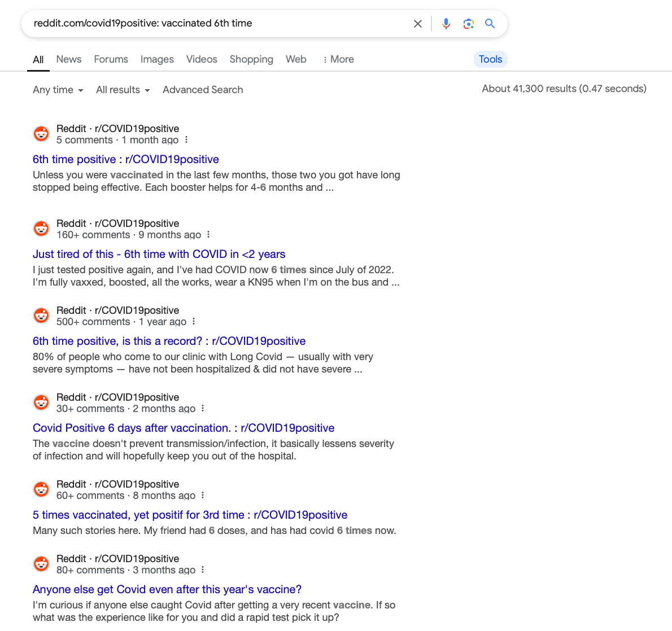Switch to the Forums tab
The height and width of the screenshot is (631, 672).
(x=111, y=59)
